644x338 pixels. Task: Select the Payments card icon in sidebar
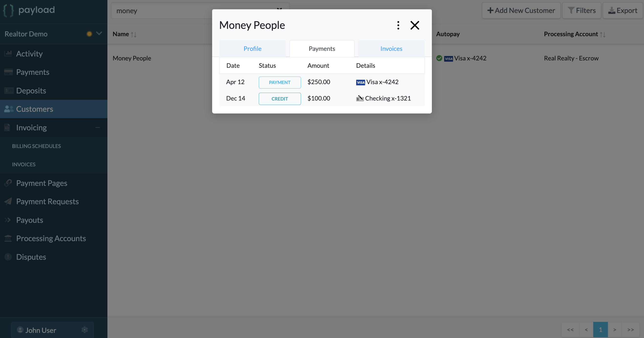[x=8, y=72]
